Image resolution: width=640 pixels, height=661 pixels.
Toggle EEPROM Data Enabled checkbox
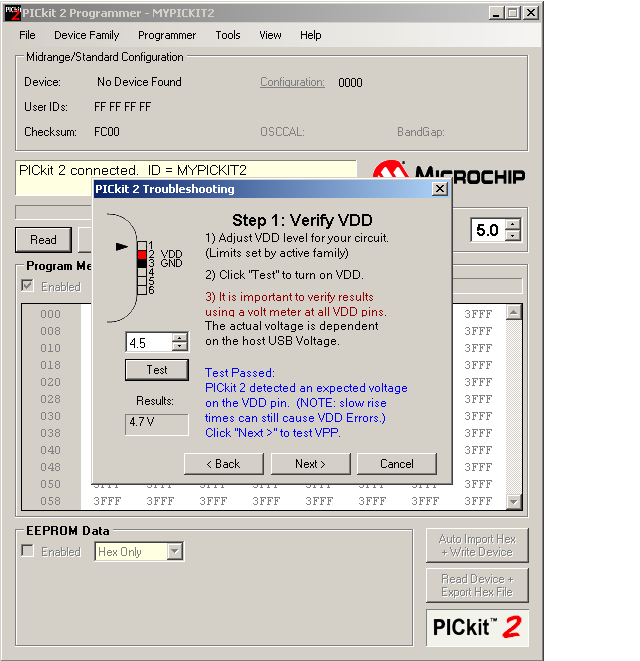click(x=27, y=551)
